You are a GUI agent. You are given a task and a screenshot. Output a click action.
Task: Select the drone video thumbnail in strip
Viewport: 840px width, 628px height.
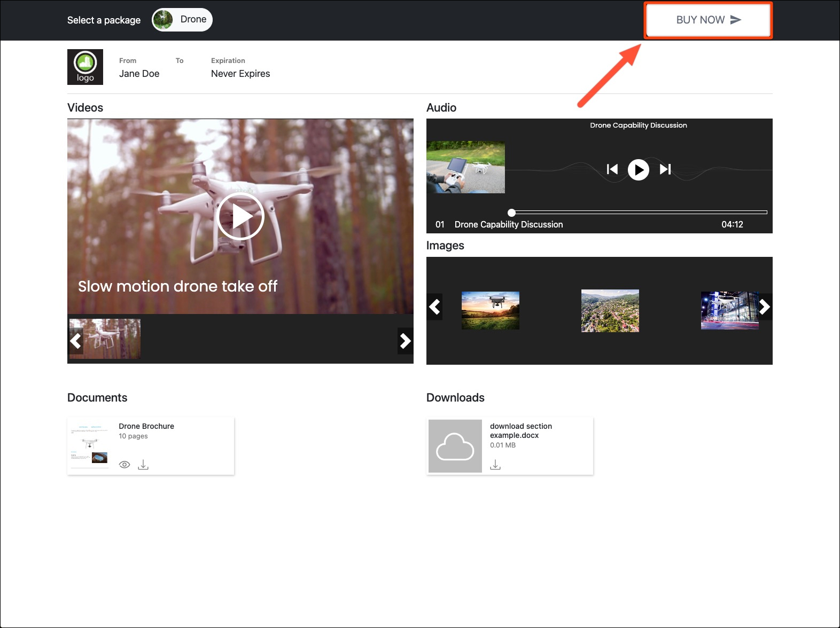coord(106,339)
